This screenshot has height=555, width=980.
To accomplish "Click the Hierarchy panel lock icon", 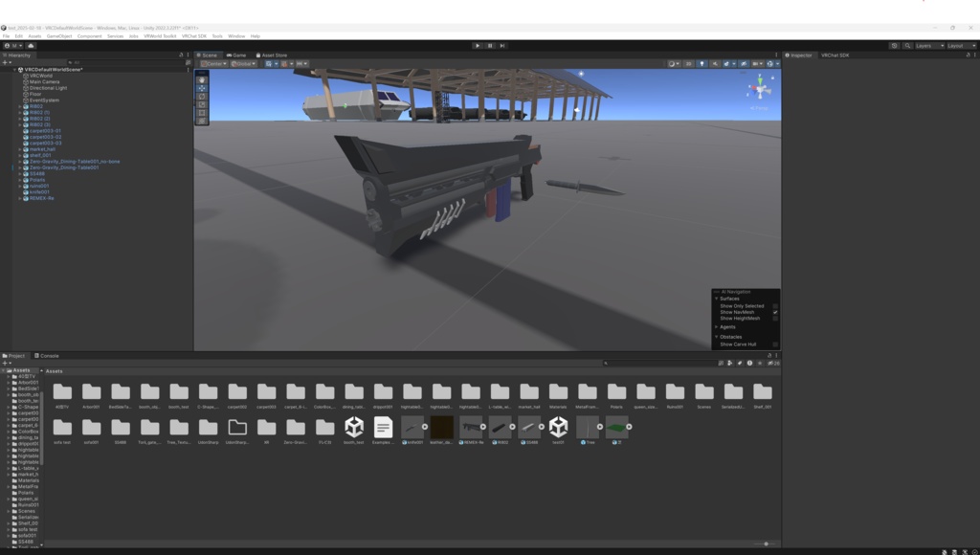I will click(x=181, y=55).
